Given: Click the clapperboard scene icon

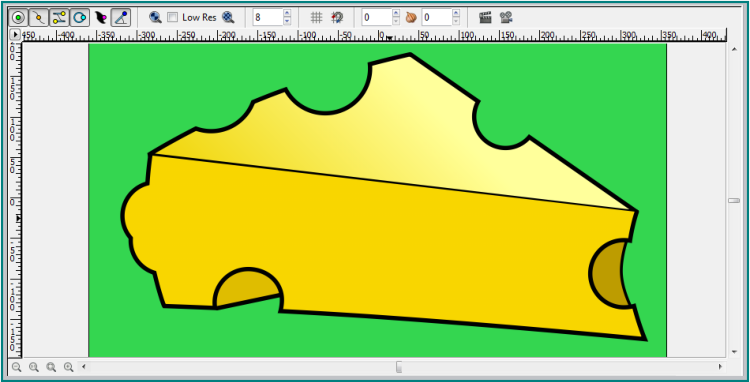Looking at the screenshot, I should pyautogui.click(x=485, y=18).
